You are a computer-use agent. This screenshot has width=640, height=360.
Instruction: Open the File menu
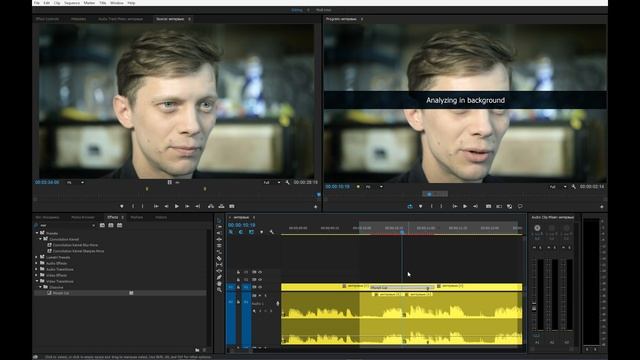click(x=37, y=3)
